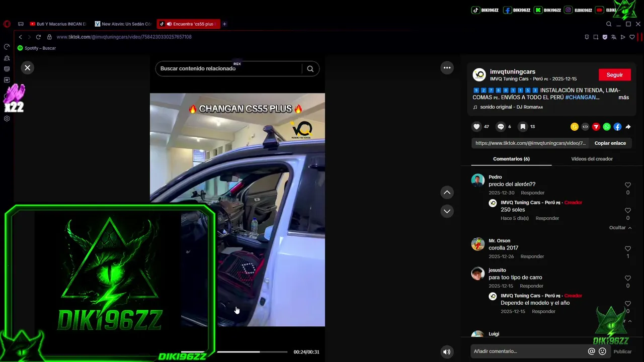Open Spotify – Buscar bookmark
The width and height of the screenshot is (644, 362).
coord(36,48)
